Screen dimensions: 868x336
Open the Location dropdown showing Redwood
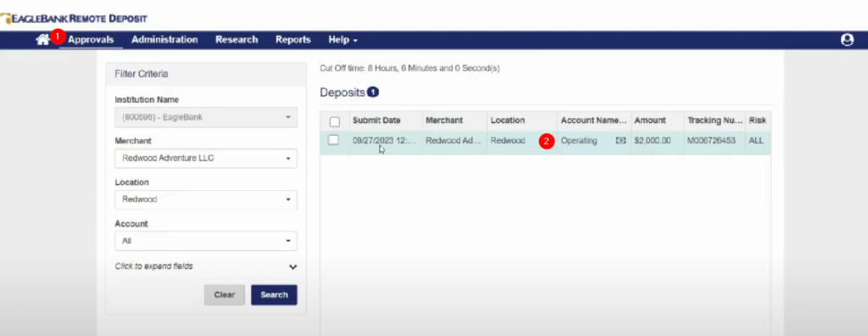point(206,199)
